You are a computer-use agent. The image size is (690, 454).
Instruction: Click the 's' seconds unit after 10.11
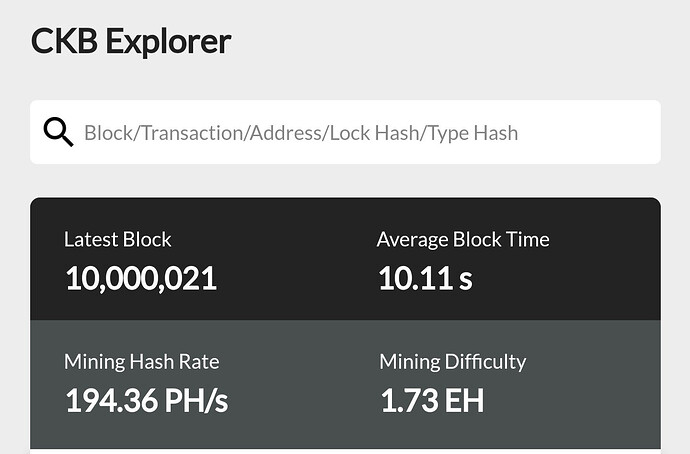pos(466,279)
